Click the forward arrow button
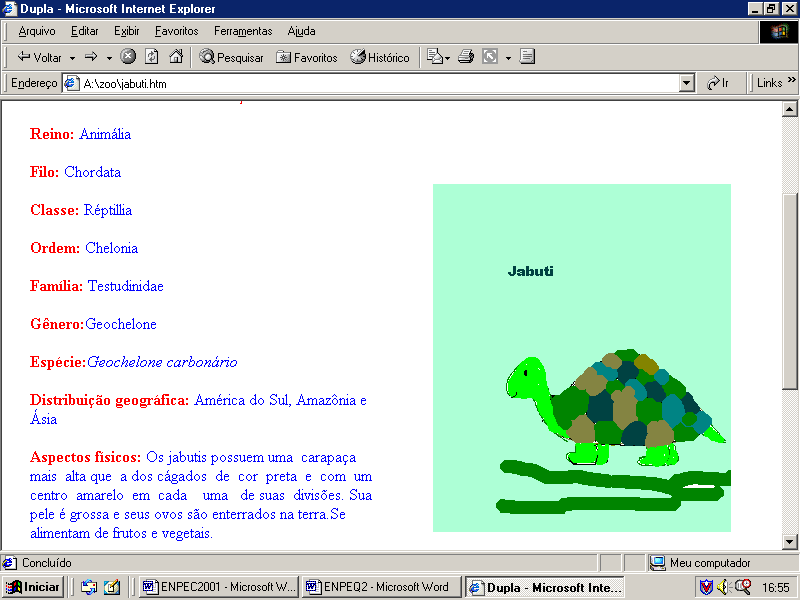The width and height of the screenshot is (800, 600). (91, 57)
